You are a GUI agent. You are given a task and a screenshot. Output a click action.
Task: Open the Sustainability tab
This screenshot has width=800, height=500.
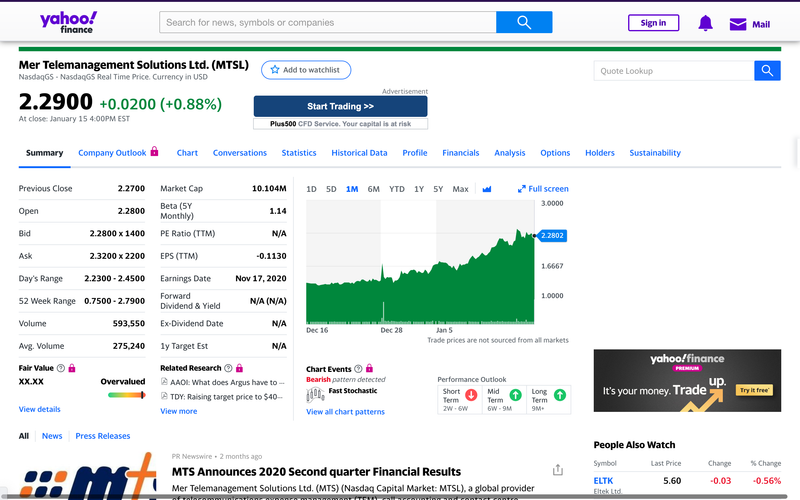[x=655, y=153]
